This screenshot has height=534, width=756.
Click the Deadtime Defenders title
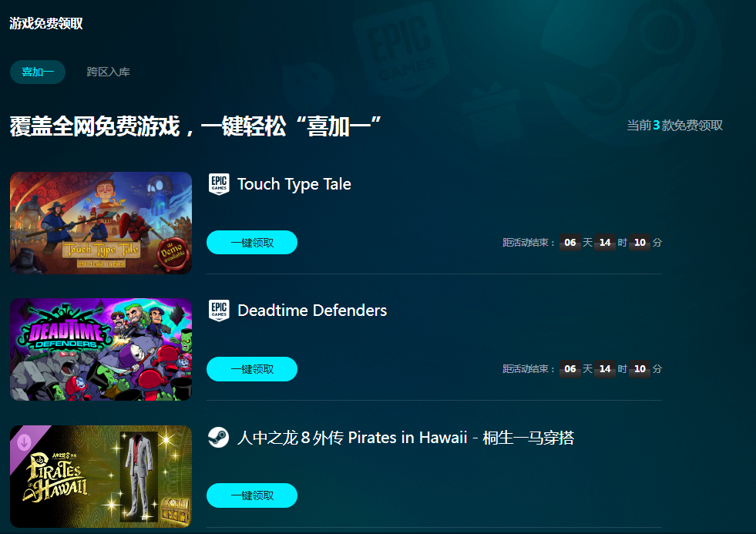pos(312,311)
